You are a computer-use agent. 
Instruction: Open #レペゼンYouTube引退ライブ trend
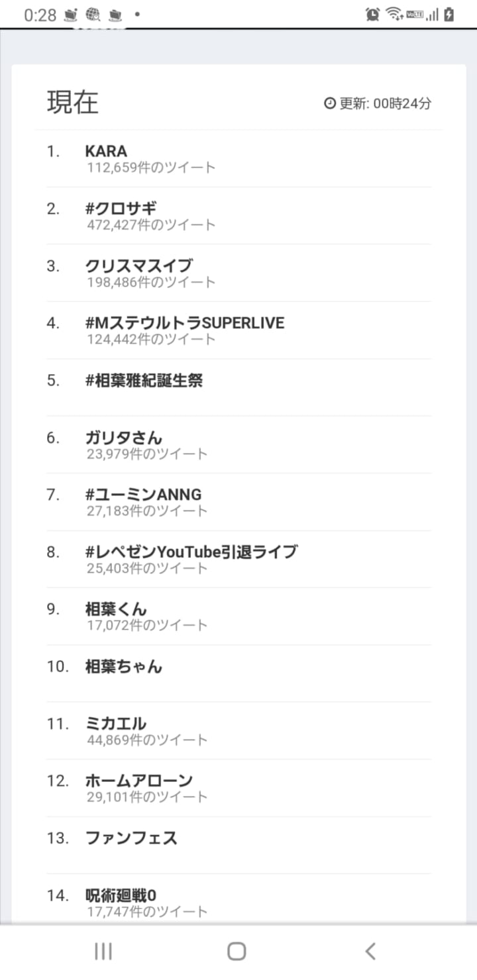click(x=191, y=551)
